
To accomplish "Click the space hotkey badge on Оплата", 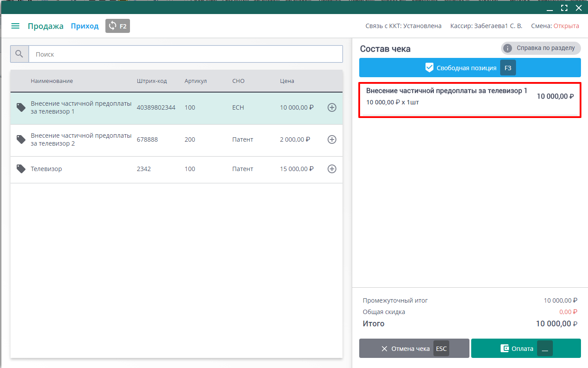I will pyautogui.click(x=545, y=349).
